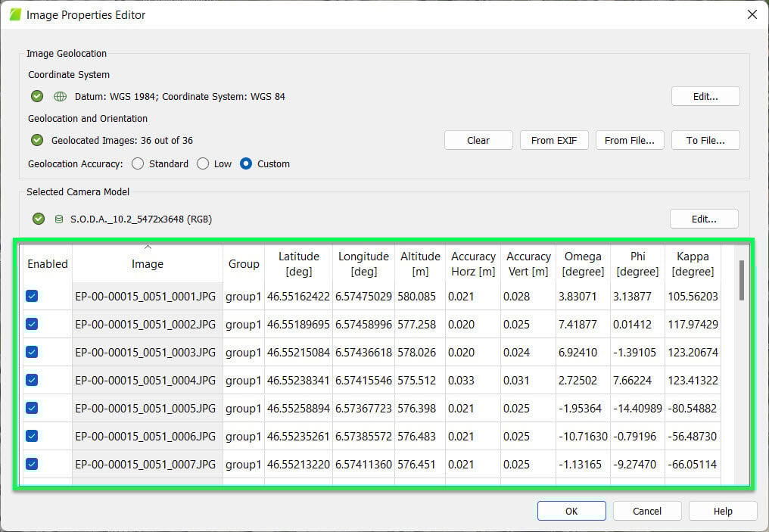Image resolution: width=769 pixels, height=532 pixels.
Task: Click the camera icon beside S.O.D.A. model
Action: (59, 219)
